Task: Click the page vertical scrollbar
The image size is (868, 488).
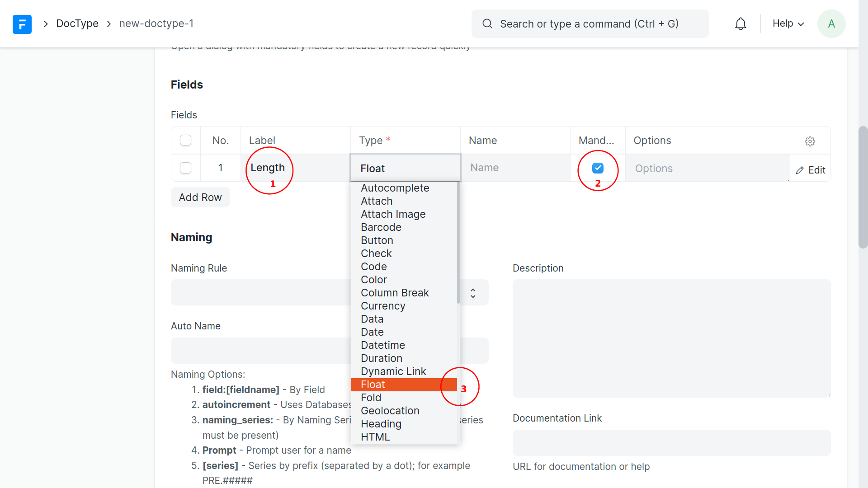Action: (x=863, y=188)
